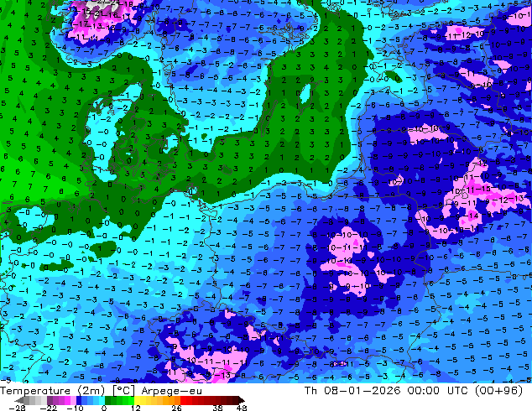The image size is (532, 411).
Task: Click the bright red legend segment above 26
Action: (183, 400)
